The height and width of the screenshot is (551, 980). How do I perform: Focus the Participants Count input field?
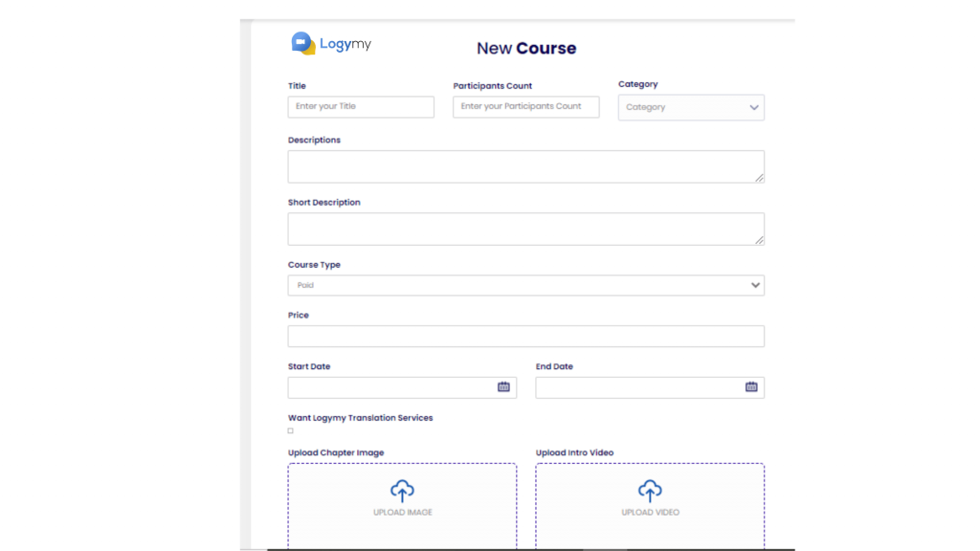(526, 107)
